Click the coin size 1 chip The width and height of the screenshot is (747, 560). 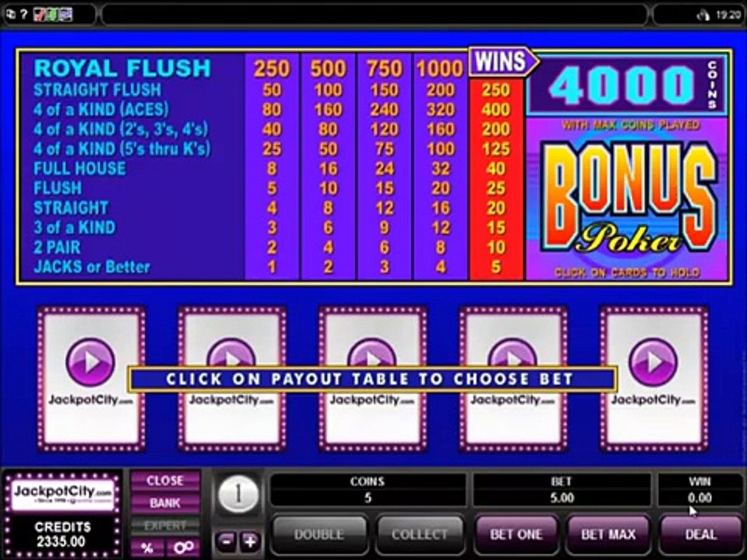click(x=238, y=495)
